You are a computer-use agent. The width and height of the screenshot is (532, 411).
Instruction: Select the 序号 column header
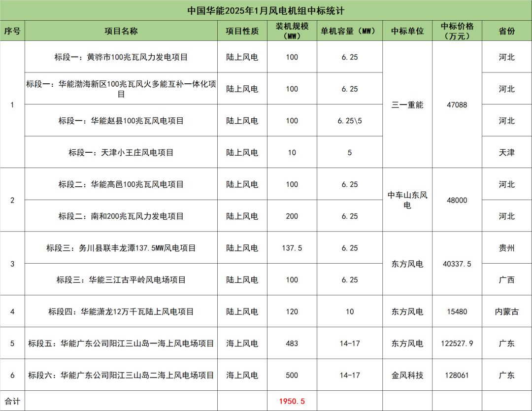(12, 31)
